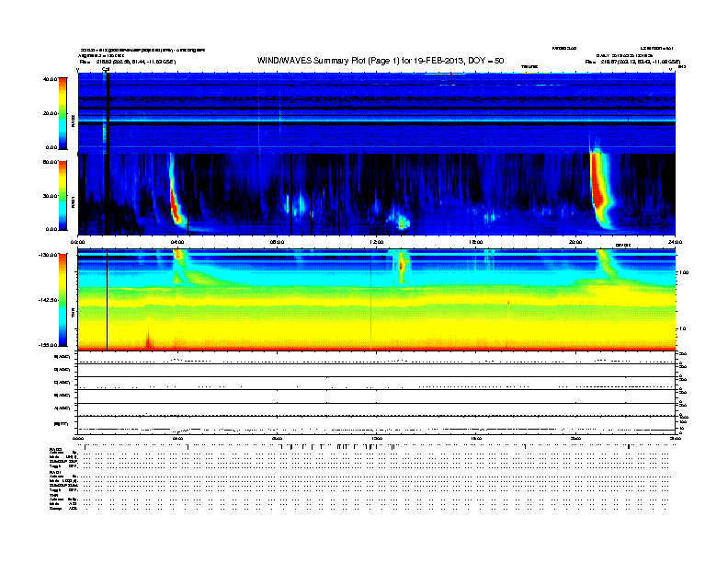Click the 60.00 tick on RAD1 color scale
Screen dimensions: 728x563
[x=50, y=162]
